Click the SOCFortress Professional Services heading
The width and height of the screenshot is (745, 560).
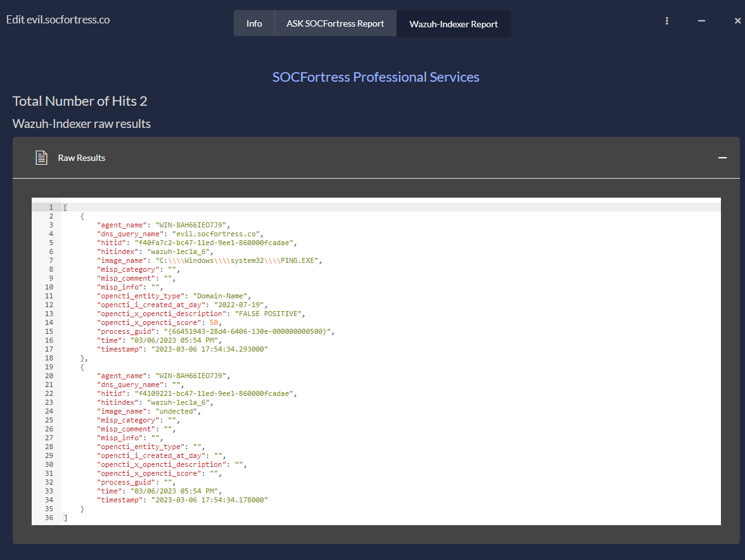pyautogui.click(x=375, y=77)
